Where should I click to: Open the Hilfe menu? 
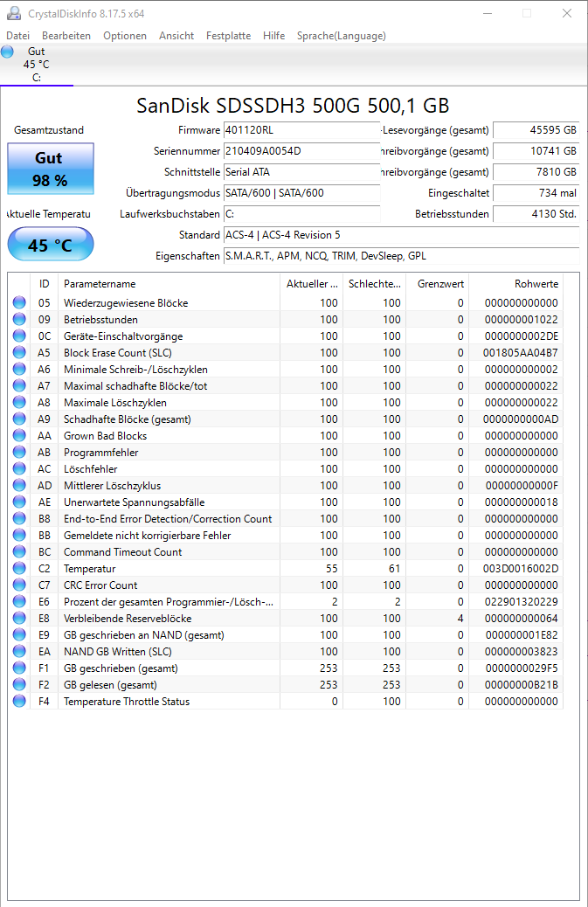[273, 36]
